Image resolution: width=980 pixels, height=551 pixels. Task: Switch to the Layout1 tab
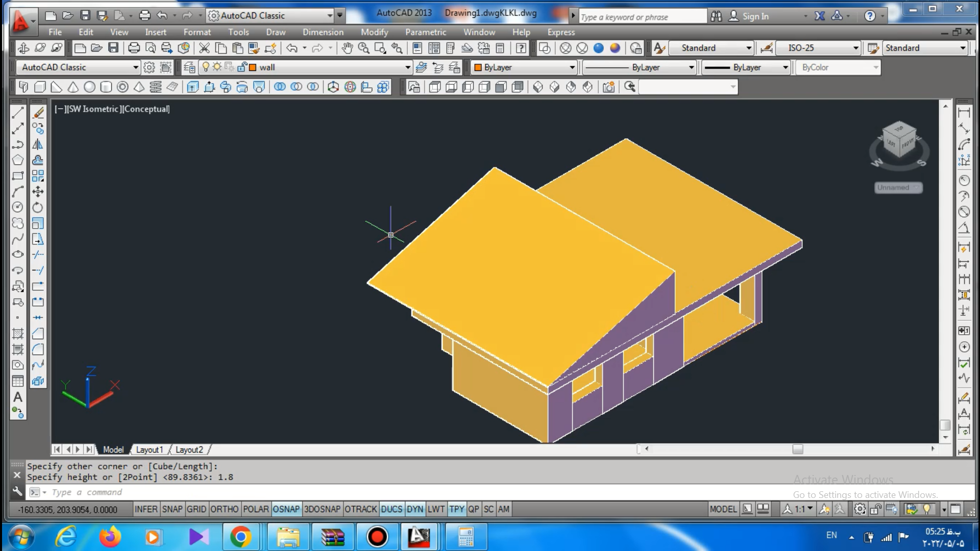(149, 449)
